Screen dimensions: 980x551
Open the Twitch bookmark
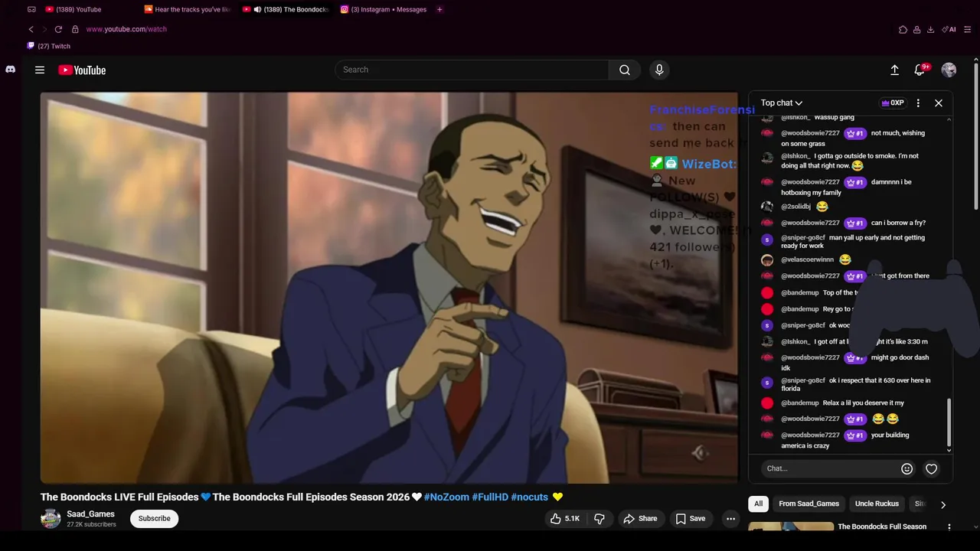(x=49, y=46)
